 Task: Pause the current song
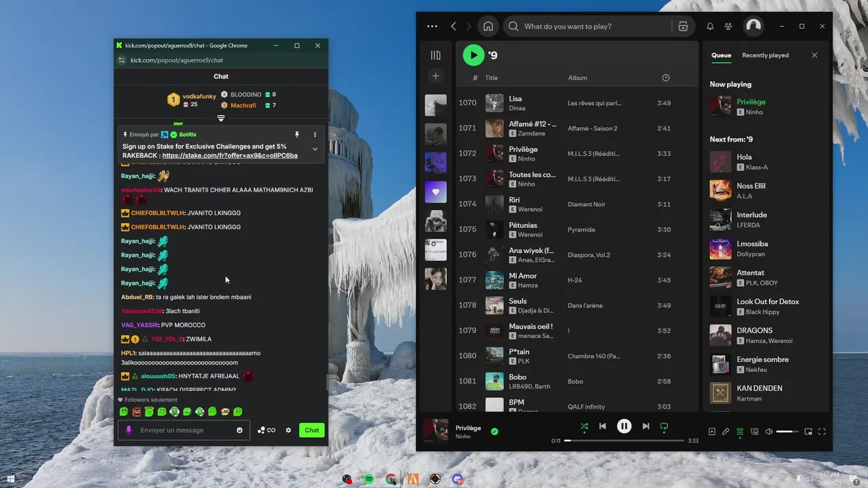[624, 426]
